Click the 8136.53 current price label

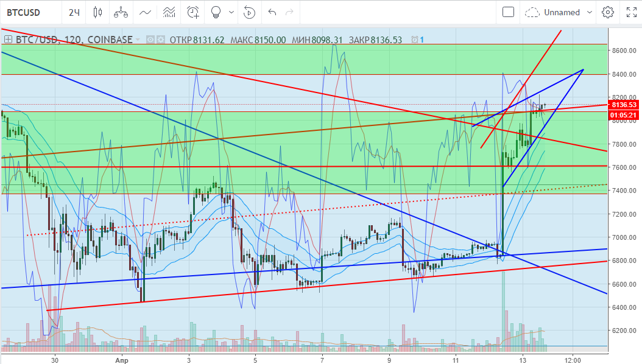tap(623, 105)
